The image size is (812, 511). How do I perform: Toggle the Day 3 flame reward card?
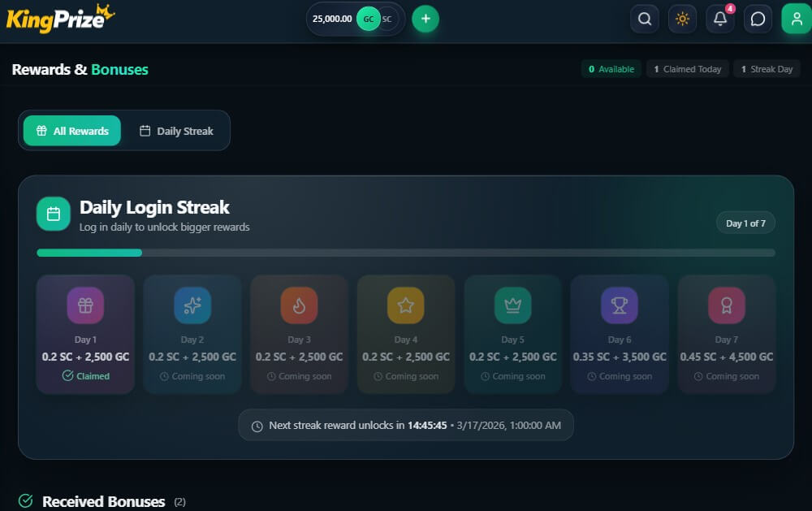pos(299,333)
